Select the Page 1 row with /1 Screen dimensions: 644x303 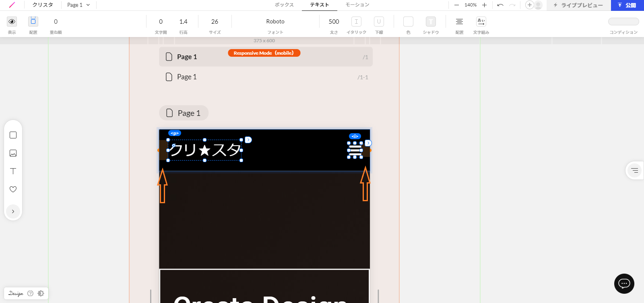tap(266, 57)
